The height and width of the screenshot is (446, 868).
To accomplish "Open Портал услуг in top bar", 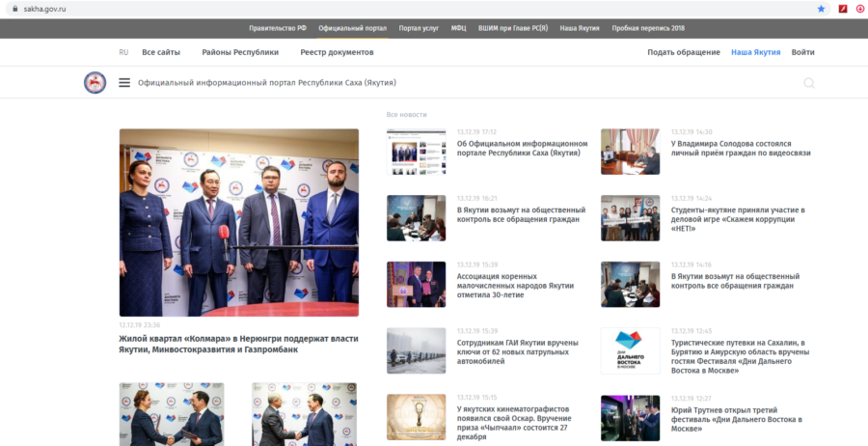I will click(419, 28).
